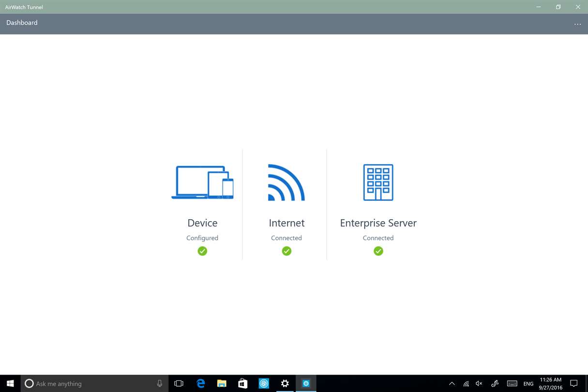Click the Enterprise Server heading text
This screenshot has height=392, width=588.
coord(378,223)
